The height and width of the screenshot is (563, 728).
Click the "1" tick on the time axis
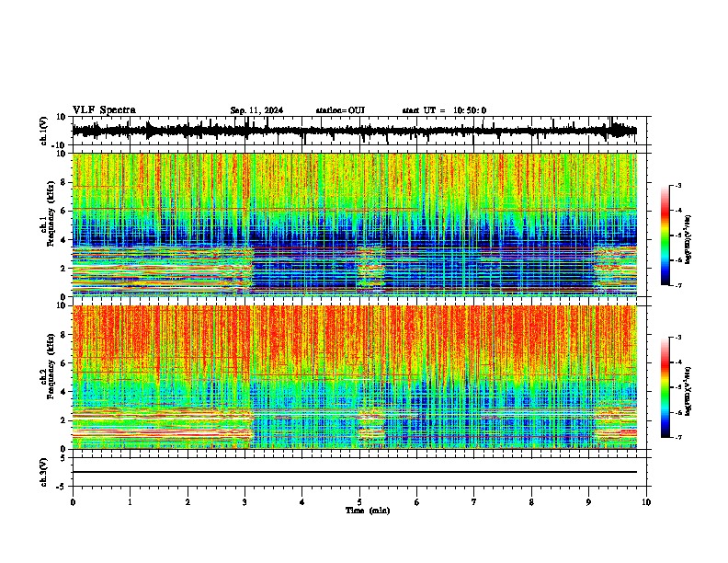click(130, 502)
